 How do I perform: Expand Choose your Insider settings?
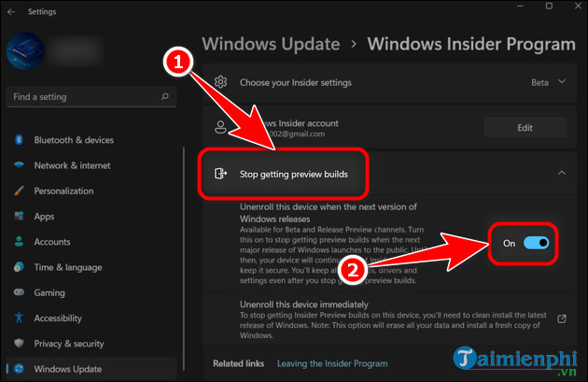[389, 82]
